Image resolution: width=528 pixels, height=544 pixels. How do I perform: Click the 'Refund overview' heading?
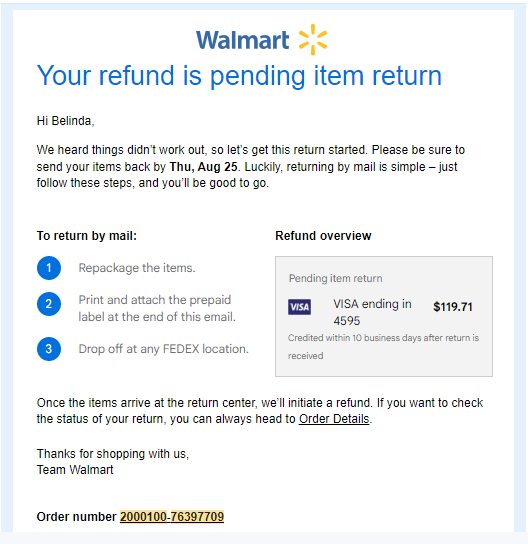323,236
